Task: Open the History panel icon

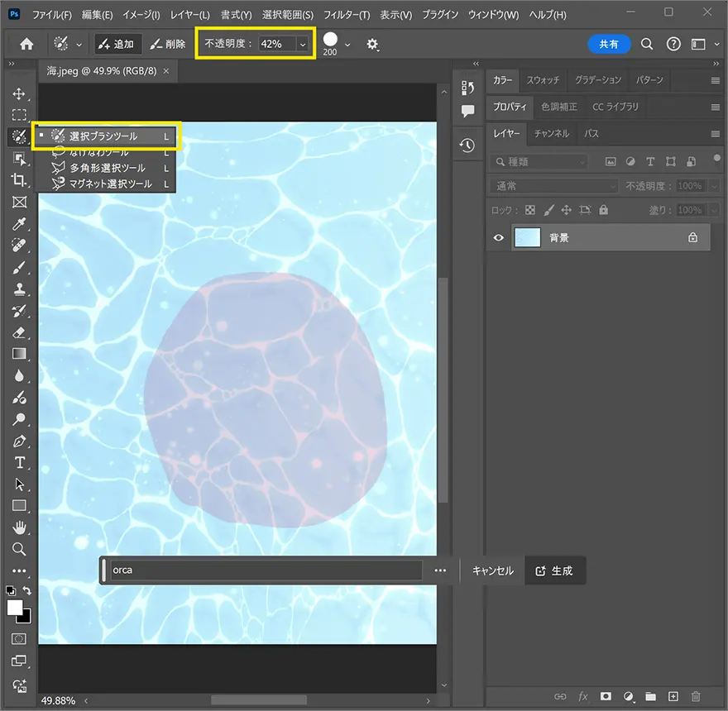Action: 467,146
